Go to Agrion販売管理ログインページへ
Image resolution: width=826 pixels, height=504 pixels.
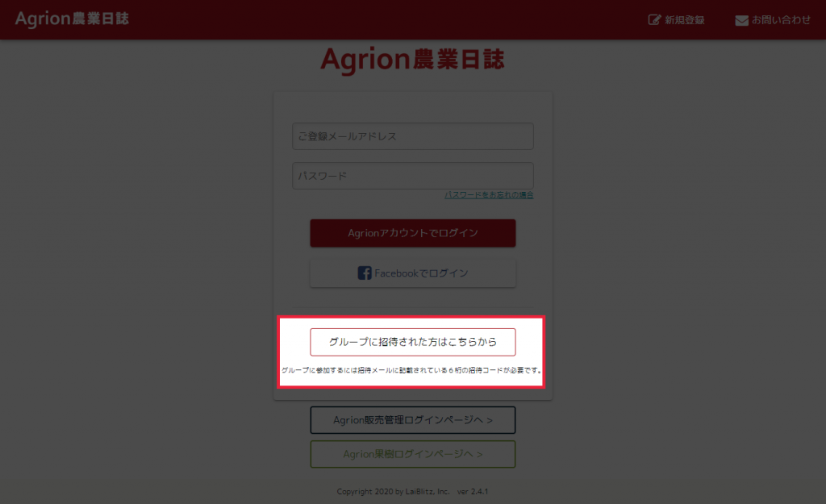(x=413, y=420)
